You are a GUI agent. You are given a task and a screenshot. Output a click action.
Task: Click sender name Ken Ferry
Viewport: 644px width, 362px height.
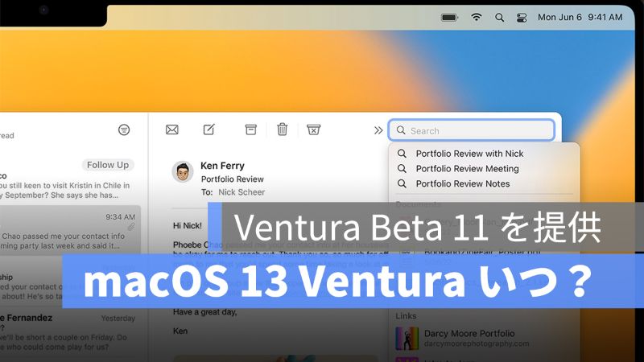click(x=222, y=166)
